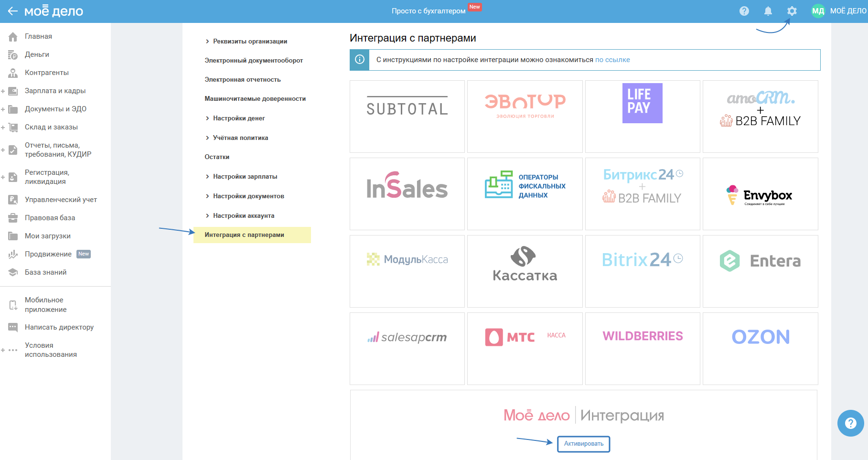Select the Операторы фискальных данных card
Screen dimensions: 868x460
coord(525,194)
